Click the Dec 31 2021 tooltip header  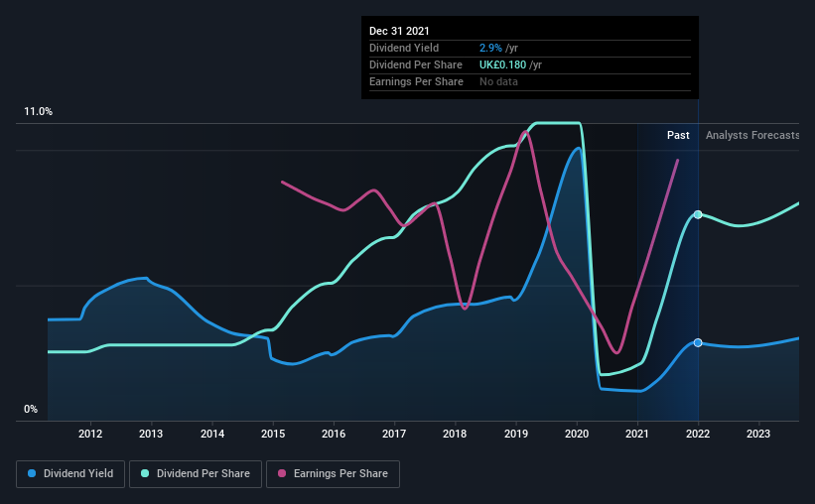399,31
